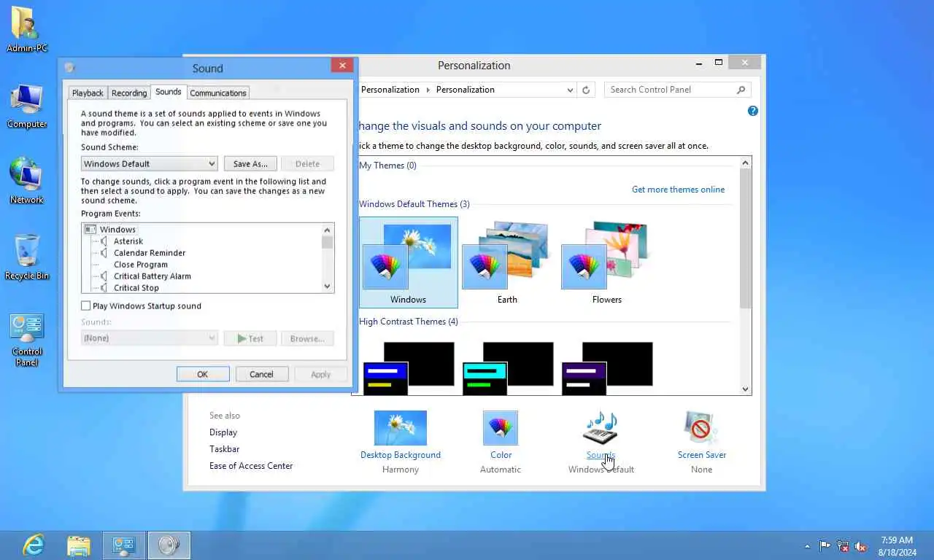Viewport: 934px width, 560px height.
Task: Open the clock showing 7:59 AM
Action: click(897, 545)
